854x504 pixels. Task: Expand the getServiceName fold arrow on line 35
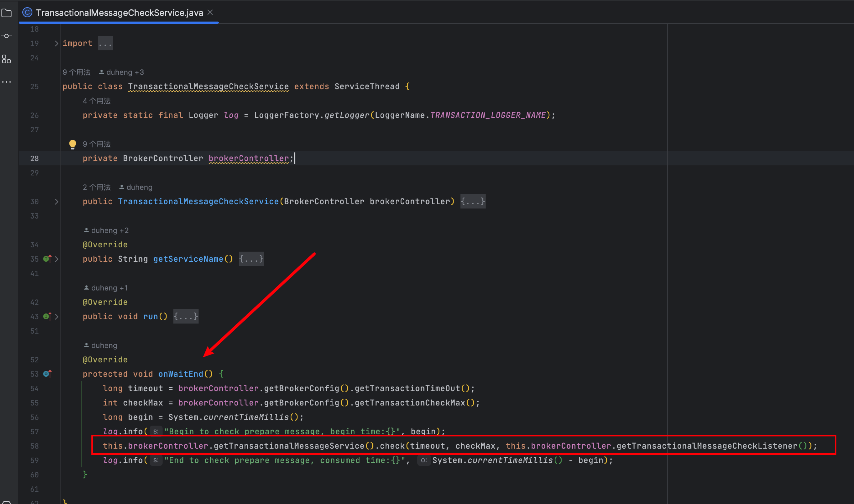[x=56, y=259]
